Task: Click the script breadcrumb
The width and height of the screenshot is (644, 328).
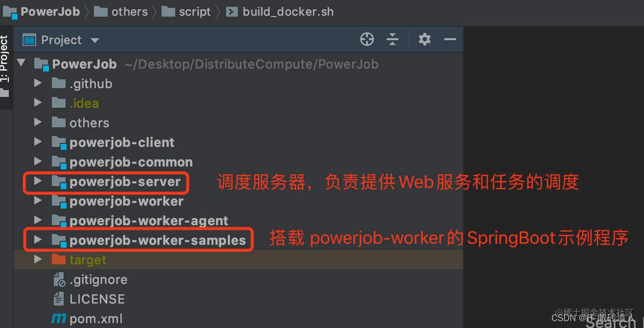Action: [x=195, y=12]
